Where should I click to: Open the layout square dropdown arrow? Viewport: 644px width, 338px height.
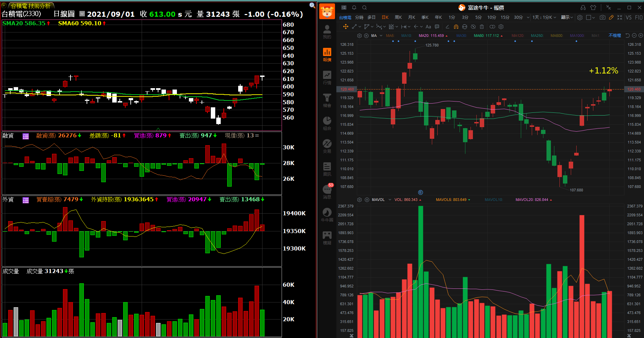(593, 17)
